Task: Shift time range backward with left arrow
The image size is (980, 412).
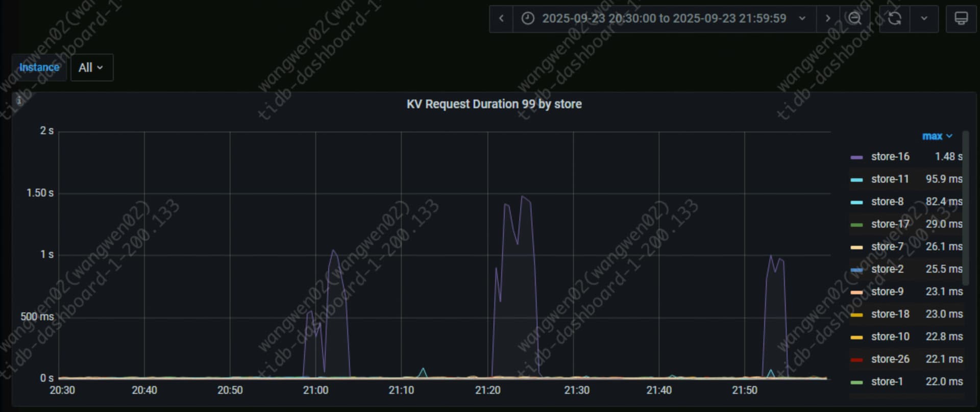Action: [501, 19]
